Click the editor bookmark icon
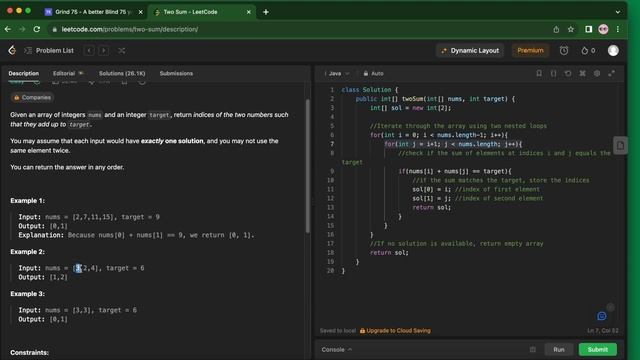This screenshot has height=360, width=640. pyautogui.click(x=539, y=73)
